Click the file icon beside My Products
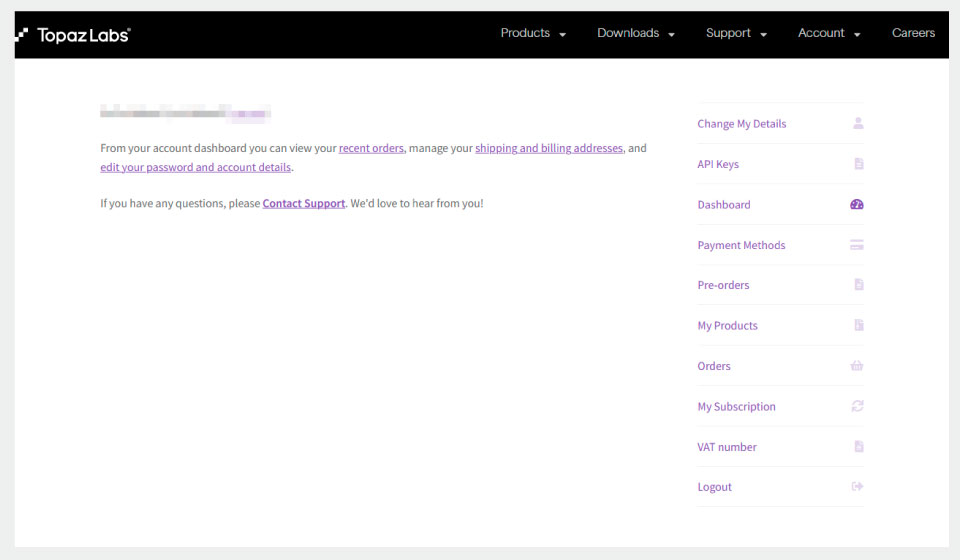The height and width of the screenshot is (560, 960). pos(858,325)
